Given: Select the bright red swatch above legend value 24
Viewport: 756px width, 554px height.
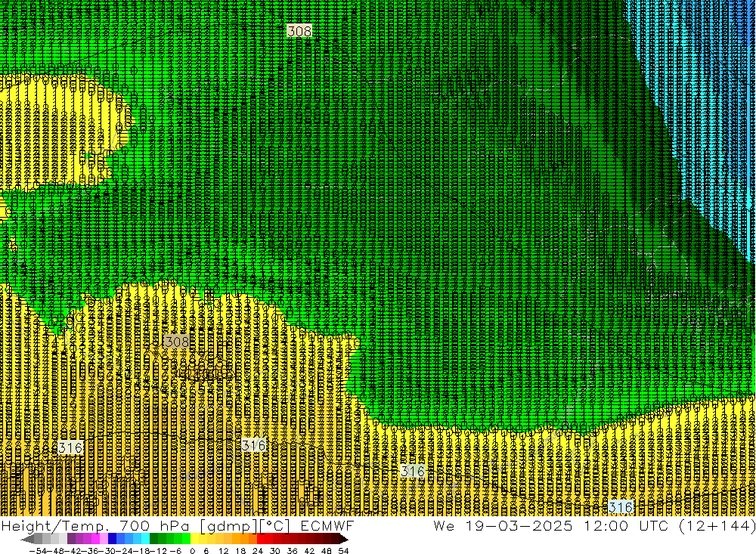Looking at the screenshot, I should (261, 539).
